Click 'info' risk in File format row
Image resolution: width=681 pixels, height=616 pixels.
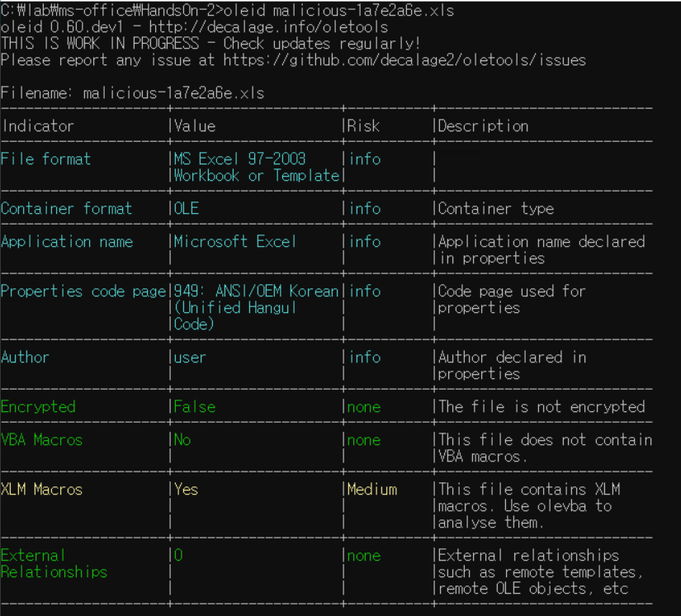(x=365, y=159)
